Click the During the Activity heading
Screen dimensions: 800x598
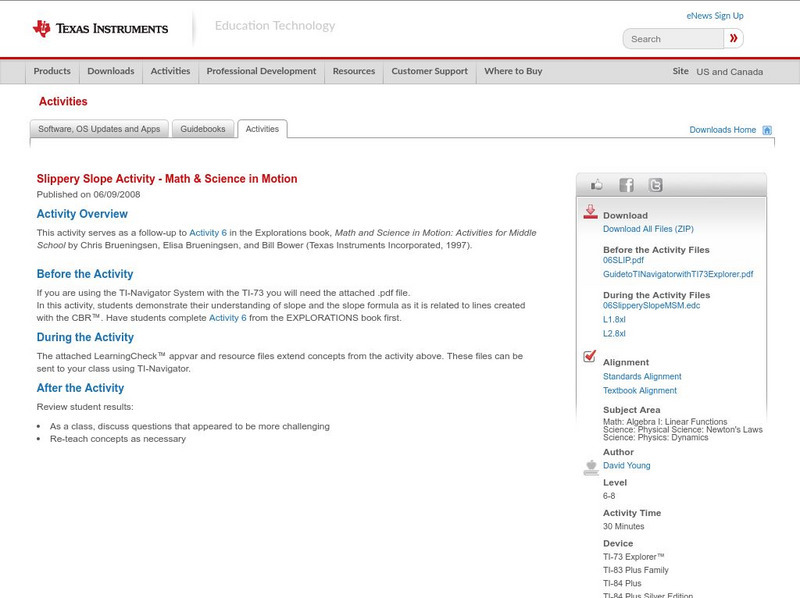point(85,337)
